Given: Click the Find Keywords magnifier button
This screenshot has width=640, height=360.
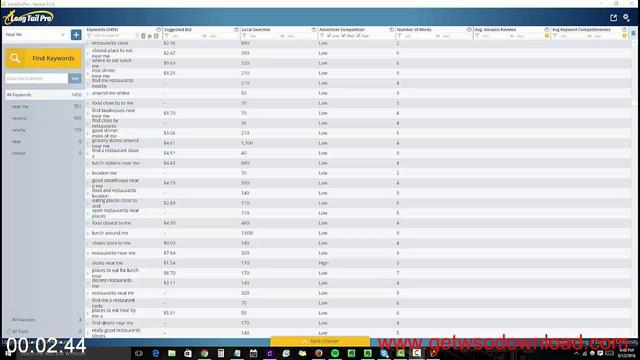Looking at the screenshot, I should (43, 58).
